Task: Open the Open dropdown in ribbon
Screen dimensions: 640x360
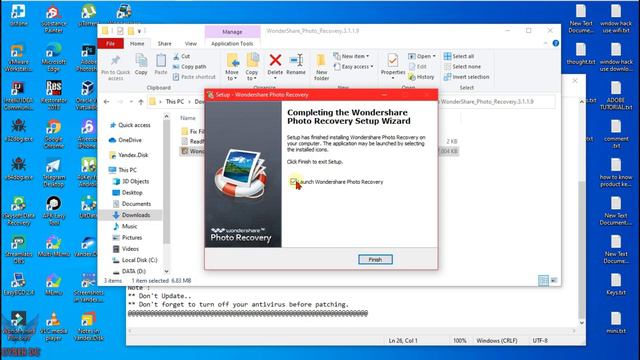Action: click(422, 56)
